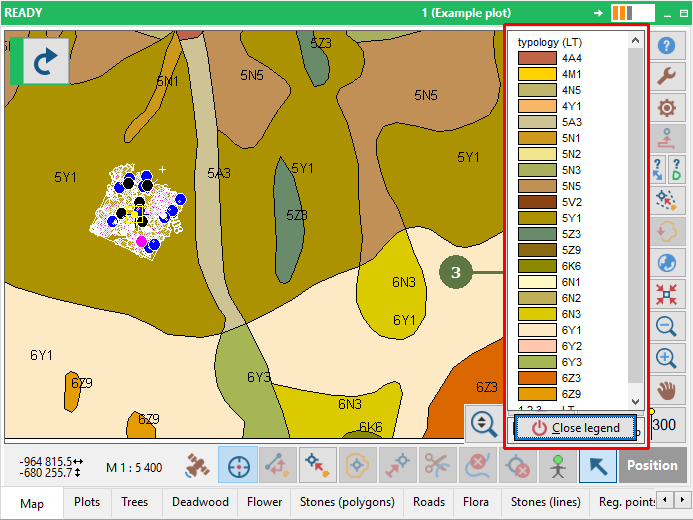This screenshot has width=693, height=520.
Task: Toggle the arrow pointer selection tool
Action: (597, 465)
